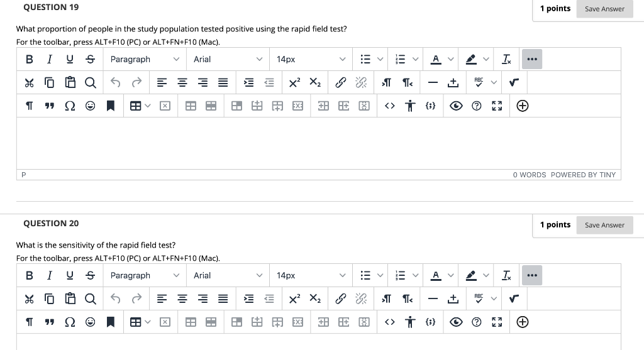Open Find and Replace in Question 19

(91, 82)
